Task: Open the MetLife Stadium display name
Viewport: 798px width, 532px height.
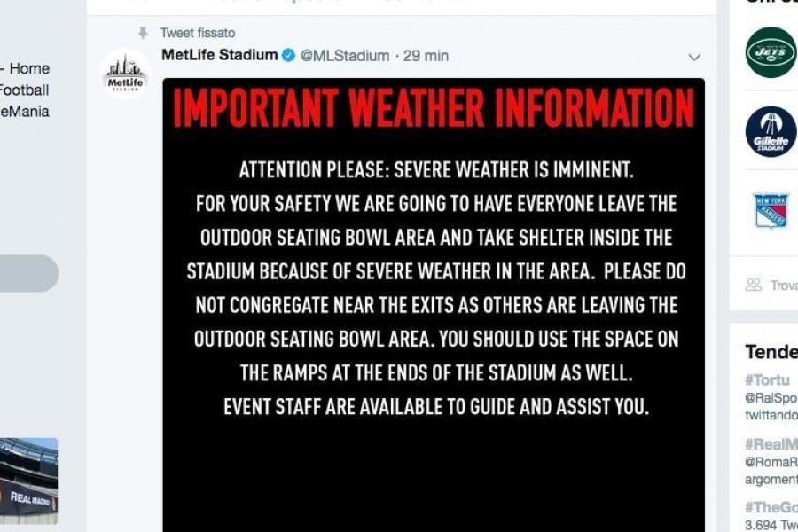Action: (219, 55)
